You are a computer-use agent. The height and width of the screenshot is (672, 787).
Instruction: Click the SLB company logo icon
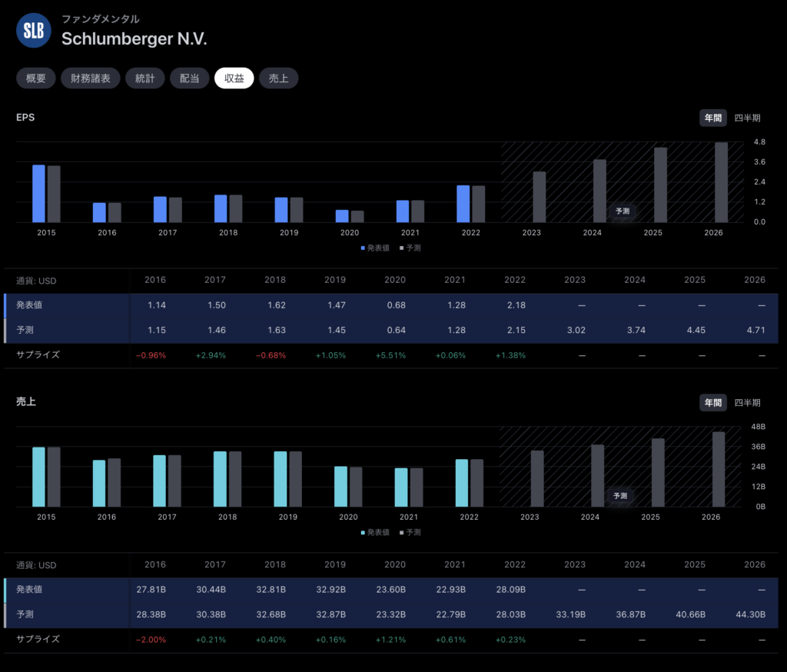click(34, 31)
